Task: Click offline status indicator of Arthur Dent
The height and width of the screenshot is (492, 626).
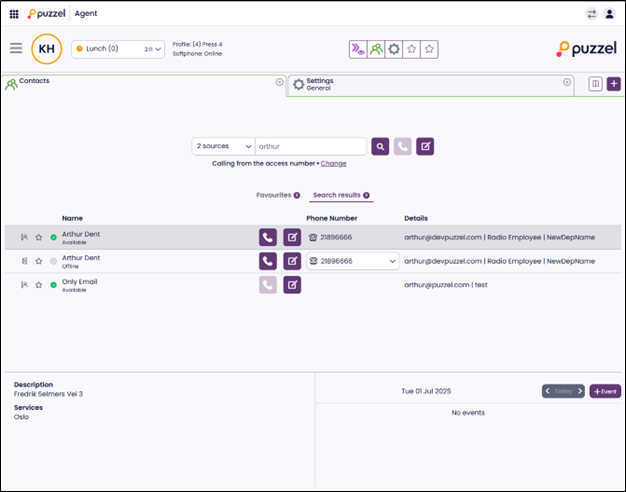Action: (x=53, y=261)
